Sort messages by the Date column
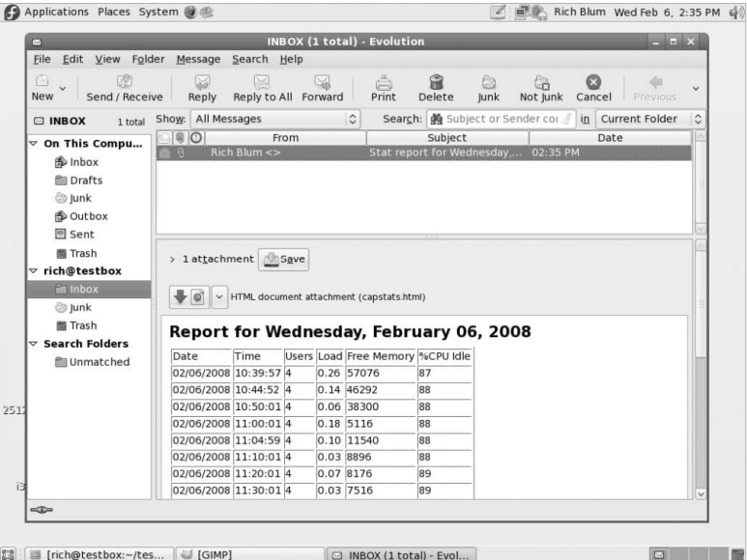Image resolution: width=747 pixels, height=560 pixels. point(610,138)
